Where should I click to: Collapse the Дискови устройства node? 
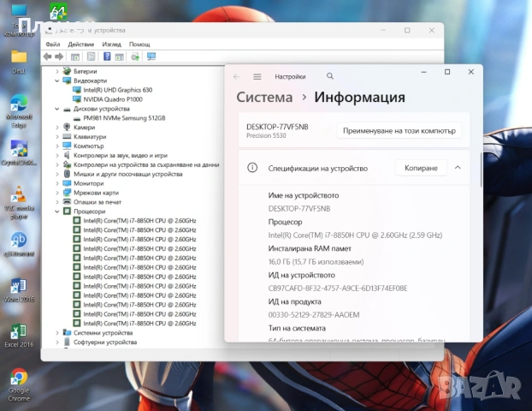point(57,109)
